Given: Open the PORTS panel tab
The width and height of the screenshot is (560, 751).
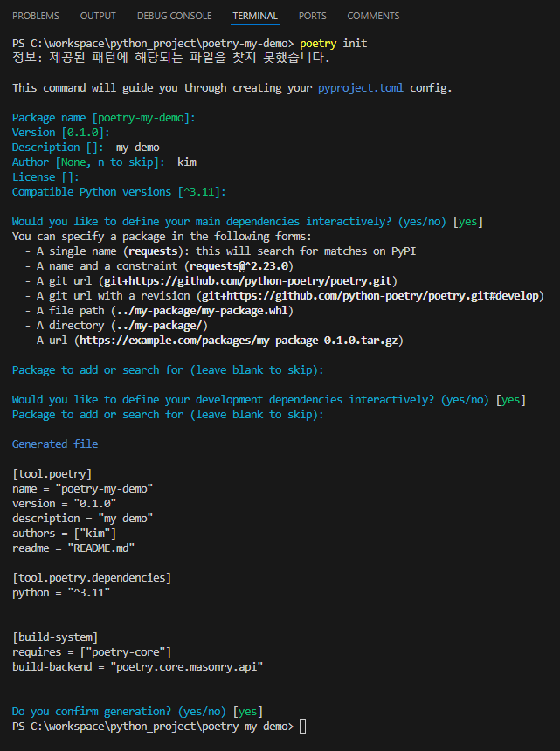Looking at the screenshot, I should pos(313,16).
